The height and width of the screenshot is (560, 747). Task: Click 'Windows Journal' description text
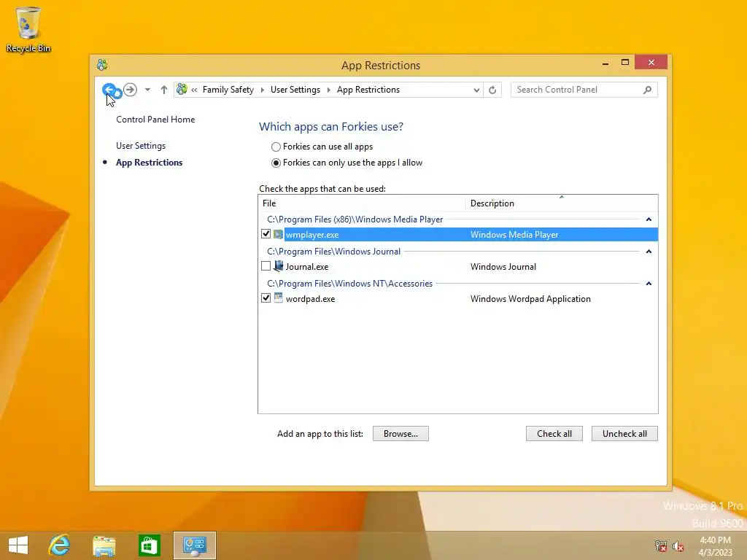[x=503, y=267]
